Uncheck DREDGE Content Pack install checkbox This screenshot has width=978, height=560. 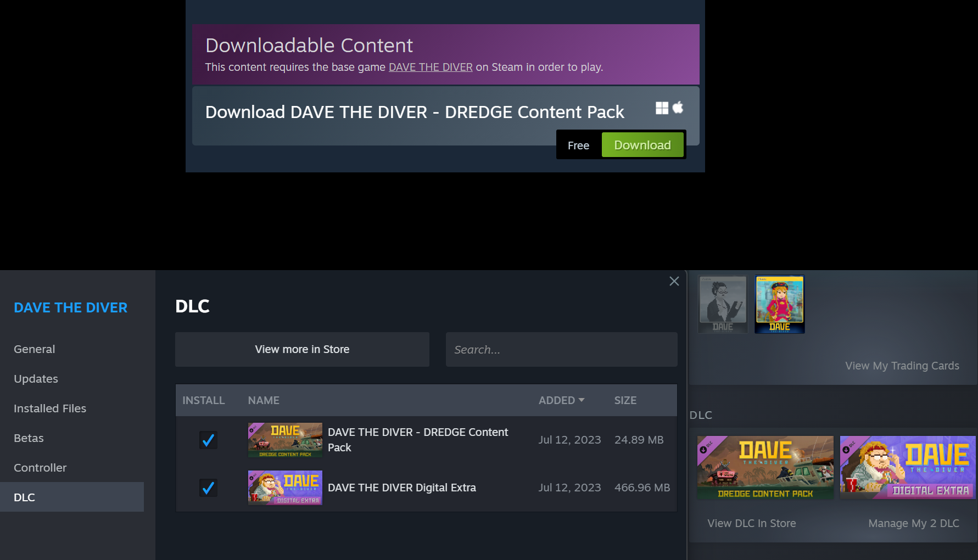click(208, 440)
